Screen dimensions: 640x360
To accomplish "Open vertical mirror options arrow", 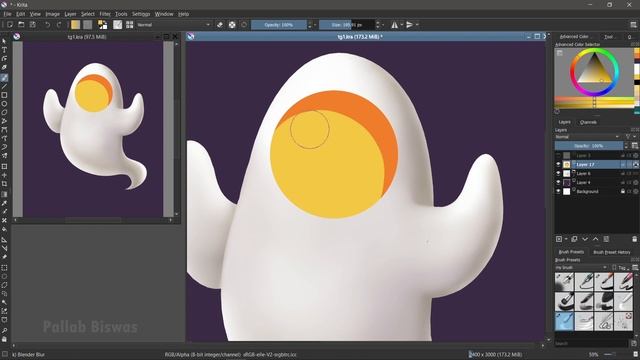I will pyautogui.click(x=417, y=25).
